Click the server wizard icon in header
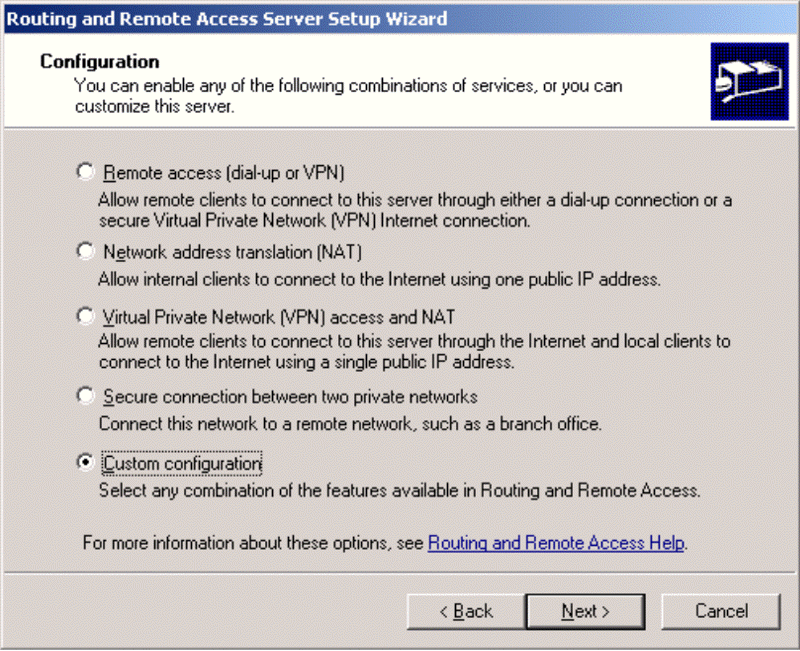This screenshot has height=651, width=800. (x=749, y=82)
